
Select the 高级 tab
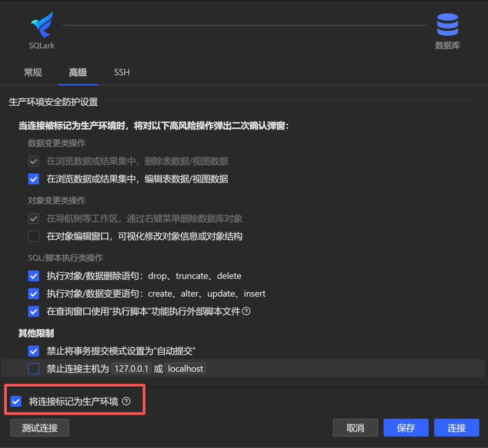pyautogui.click(x=78, y=73)
